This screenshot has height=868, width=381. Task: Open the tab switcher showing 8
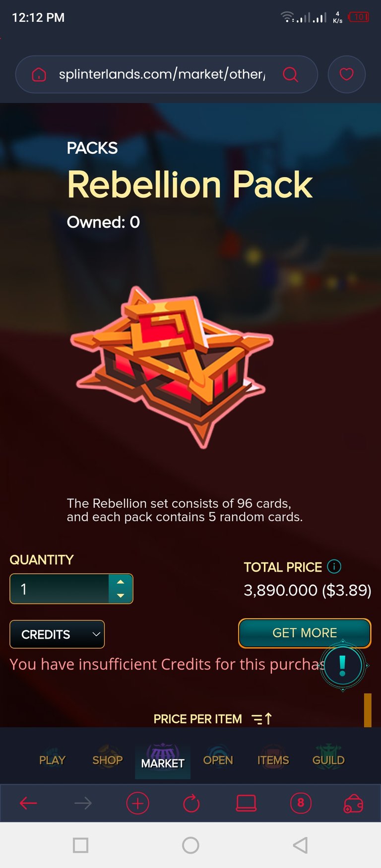(301, 802)
